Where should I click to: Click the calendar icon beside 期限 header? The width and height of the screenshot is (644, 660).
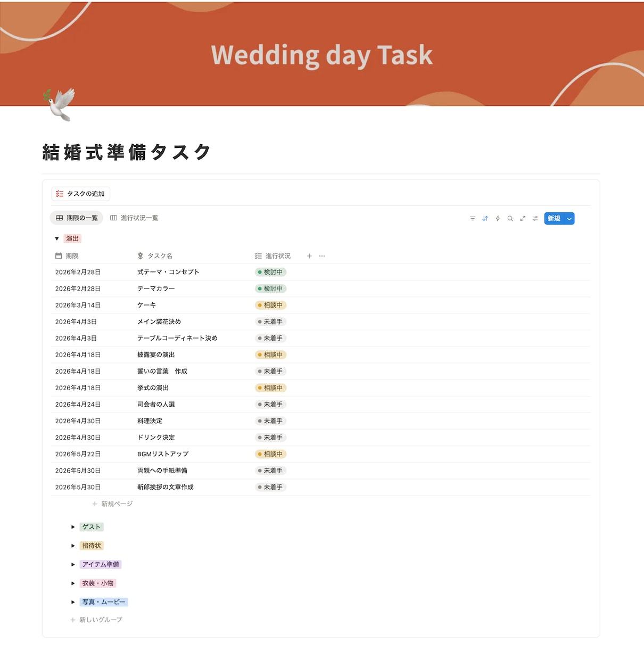coord(59,256)
